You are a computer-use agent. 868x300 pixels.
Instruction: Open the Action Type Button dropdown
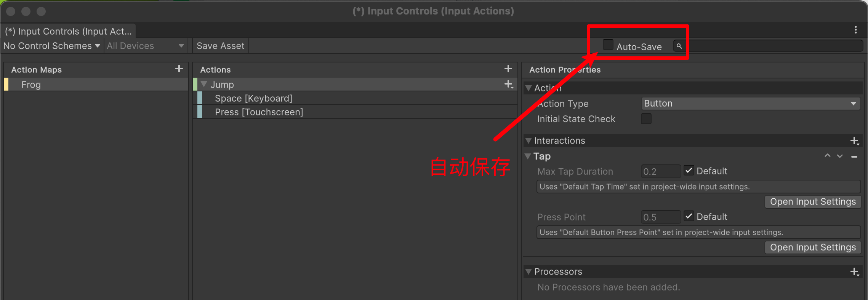pos(751,104)
